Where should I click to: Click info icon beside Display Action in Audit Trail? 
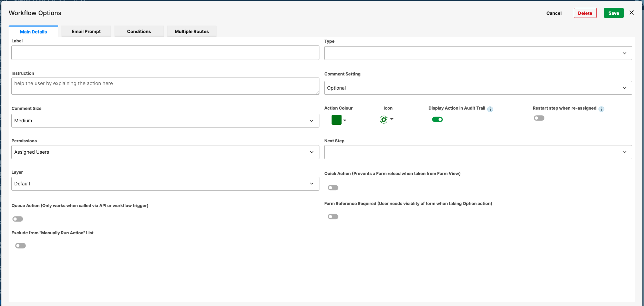click(x=490, y=109)
